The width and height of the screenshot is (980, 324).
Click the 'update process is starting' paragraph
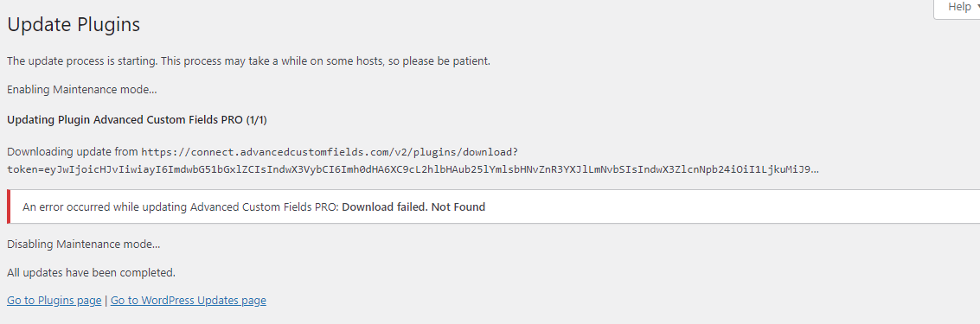249,61
